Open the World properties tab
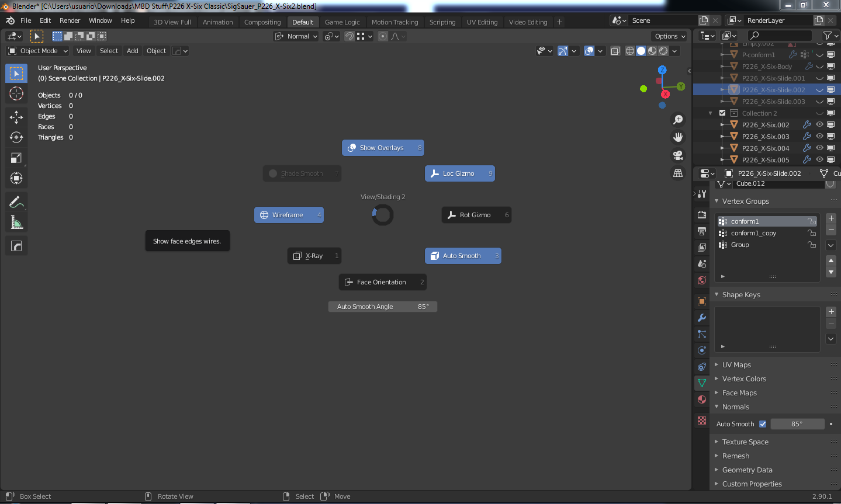Screen dimensions: 841x504 tap(702, 280)
